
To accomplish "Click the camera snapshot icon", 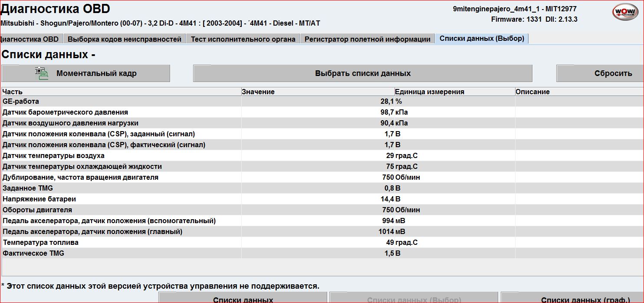I will (42, 73).
